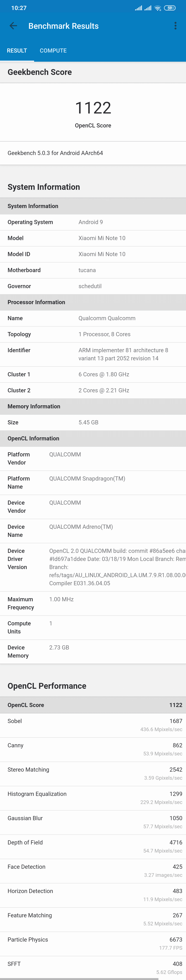This screenshot has height=980, width=186.
Task: Tap the back arrow icon
Action: (x=13, y=26)
